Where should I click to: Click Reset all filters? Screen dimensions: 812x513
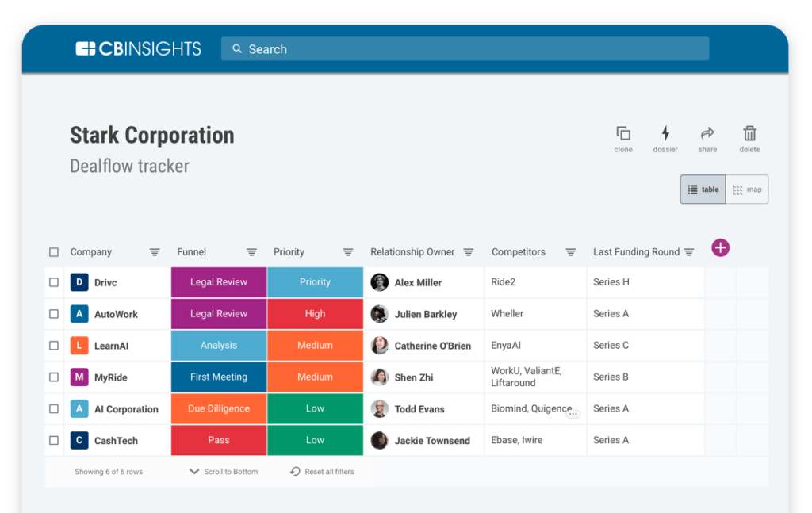point(322,472)
